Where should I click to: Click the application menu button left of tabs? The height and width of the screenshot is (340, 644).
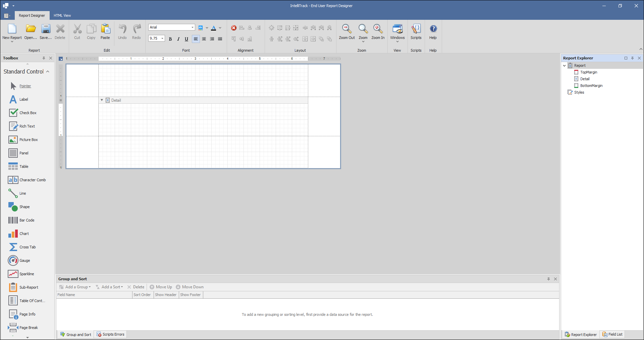coord(7,15)
